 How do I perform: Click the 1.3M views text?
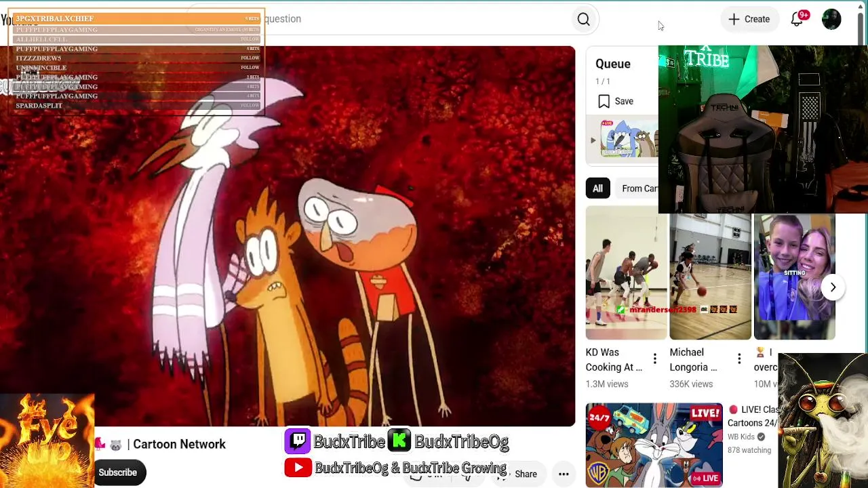click(x=607, y=384)
